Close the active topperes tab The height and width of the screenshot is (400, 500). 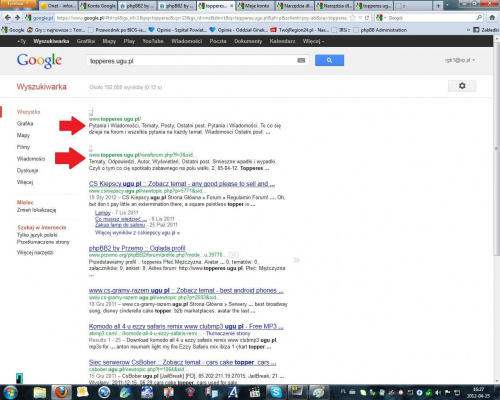pos(232,6)
